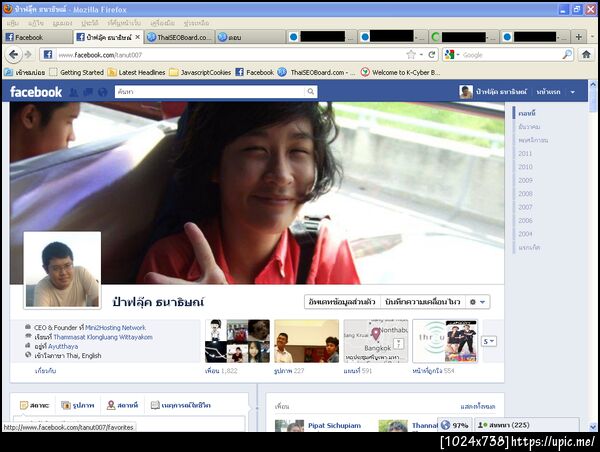Go back with the browser back arrow
This screenshot has width=600, height=452.
13,55
